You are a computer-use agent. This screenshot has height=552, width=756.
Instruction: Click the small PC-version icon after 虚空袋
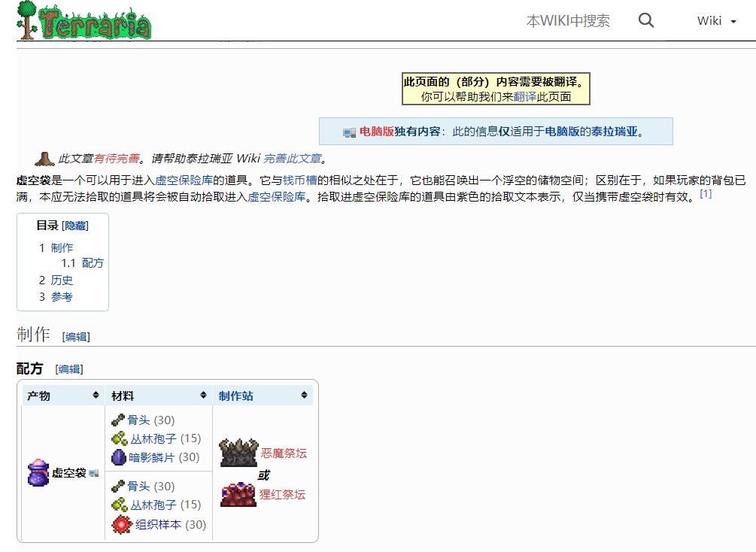click(x=94, y=474)
